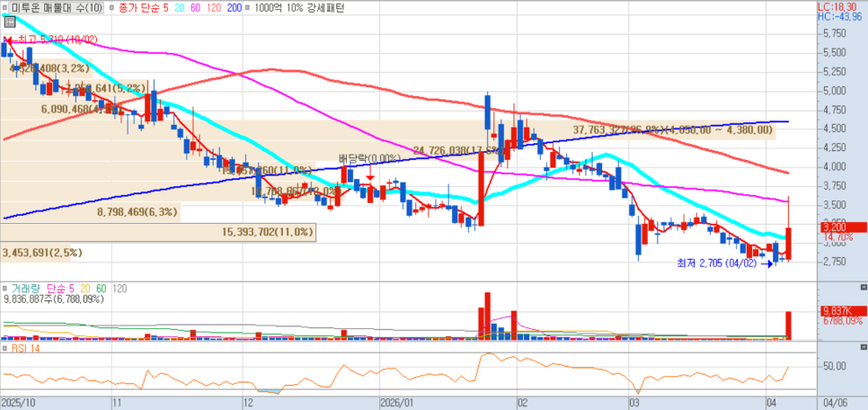Close the RSI pane with its X button

coord(864,347)
